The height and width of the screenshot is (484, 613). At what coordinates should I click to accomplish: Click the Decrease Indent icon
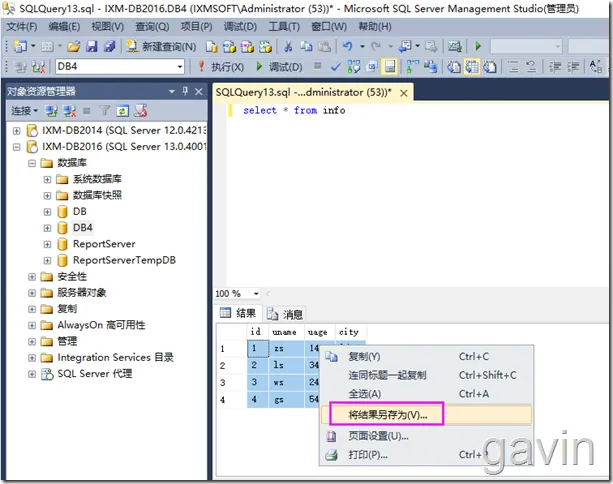[x=555, y=67]
